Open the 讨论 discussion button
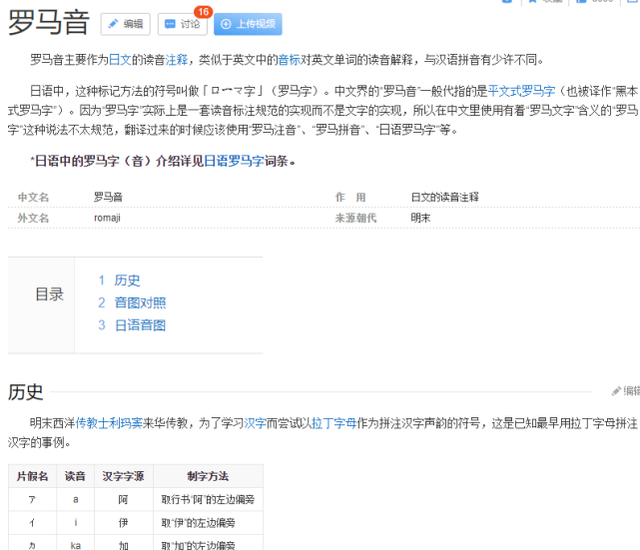Image resolution: width=640 pixels, height=550 pixels. point(182,24)
